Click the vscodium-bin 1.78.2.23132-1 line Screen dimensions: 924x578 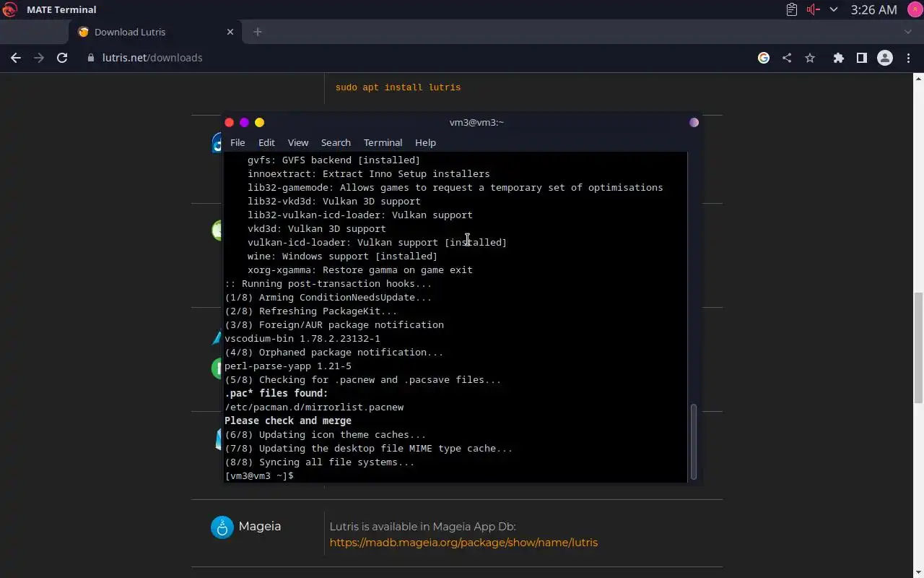pos(302,338)
